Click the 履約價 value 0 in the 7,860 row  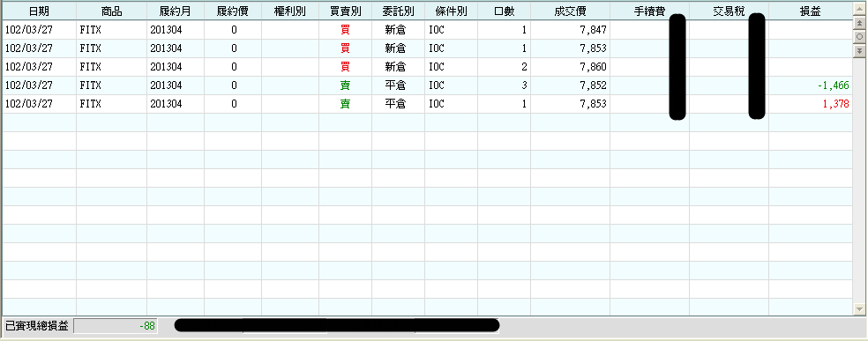[x=234, y=67]
